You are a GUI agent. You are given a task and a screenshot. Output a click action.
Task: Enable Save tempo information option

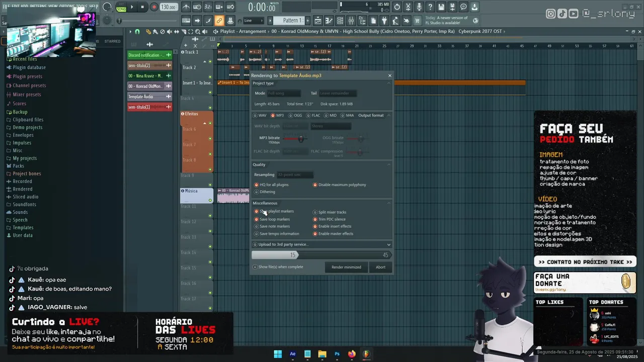click(276, 233)
